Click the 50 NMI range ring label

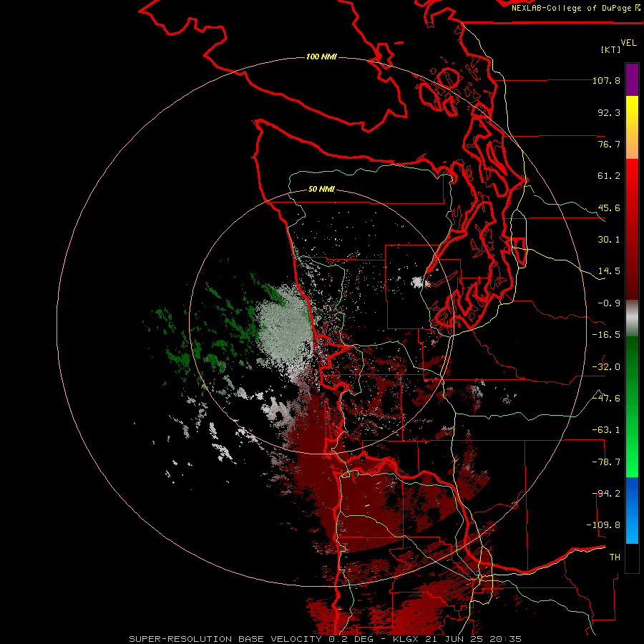321,190
